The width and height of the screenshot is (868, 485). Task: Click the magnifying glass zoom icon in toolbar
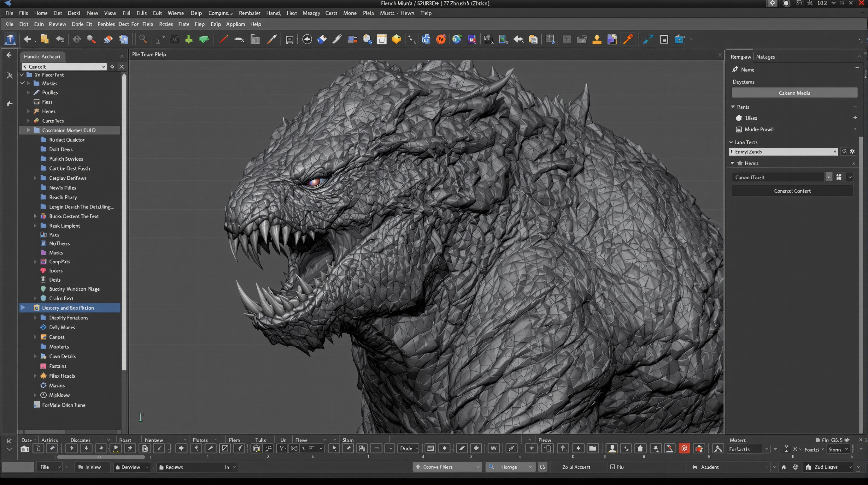[x=143, y=39]
